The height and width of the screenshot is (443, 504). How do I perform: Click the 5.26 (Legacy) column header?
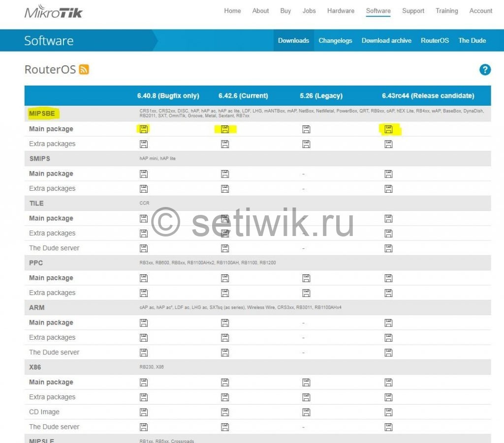pos(321,96)
